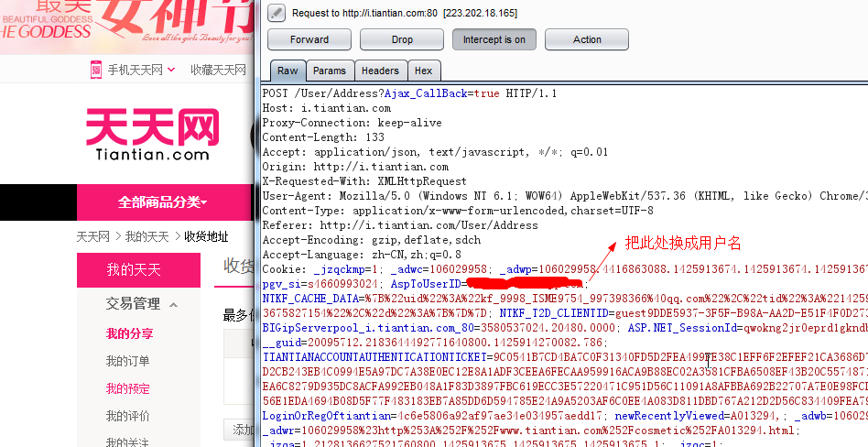
Task: Click the 我的天天 sidebar header
Action: [x=138, y=269]
